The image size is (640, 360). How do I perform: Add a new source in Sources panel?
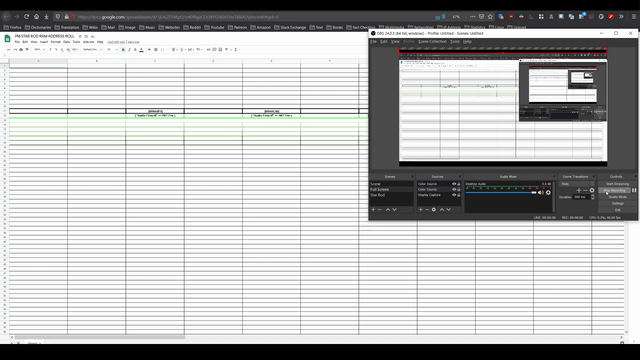click(x=420, y=209)
